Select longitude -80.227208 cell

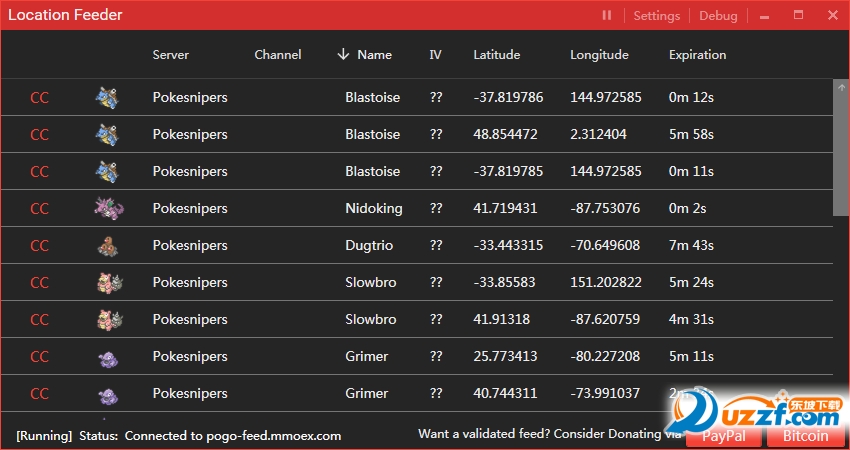pos(605,356)
